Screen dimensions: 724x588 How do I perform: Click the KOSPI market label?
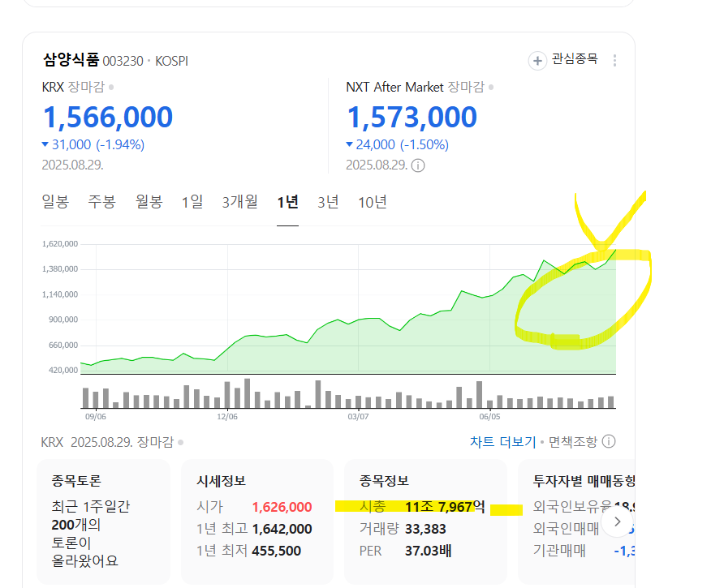pos(171,62)
